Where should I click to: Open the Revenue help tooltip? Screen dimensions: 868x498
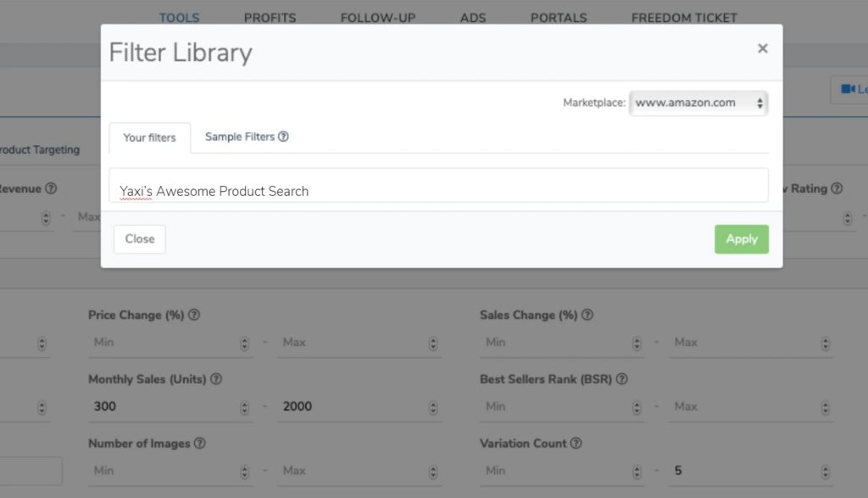(49, 188)
